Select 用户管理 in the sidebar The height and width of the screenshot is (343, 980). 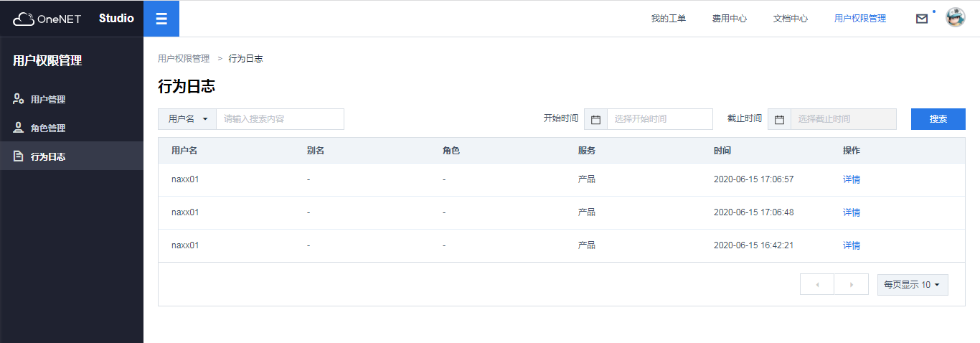[72, 99]
